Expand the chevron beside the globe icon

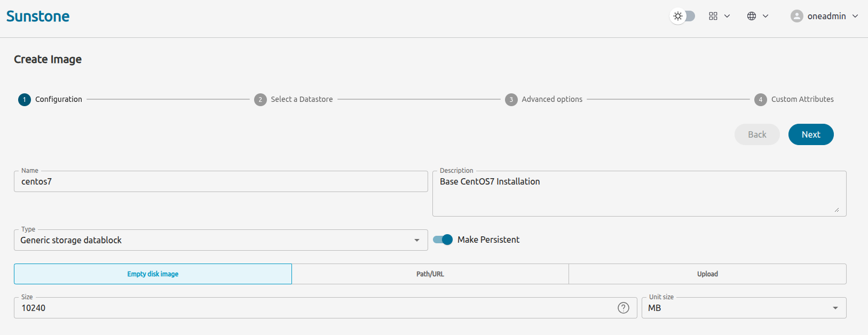(766, 16)
